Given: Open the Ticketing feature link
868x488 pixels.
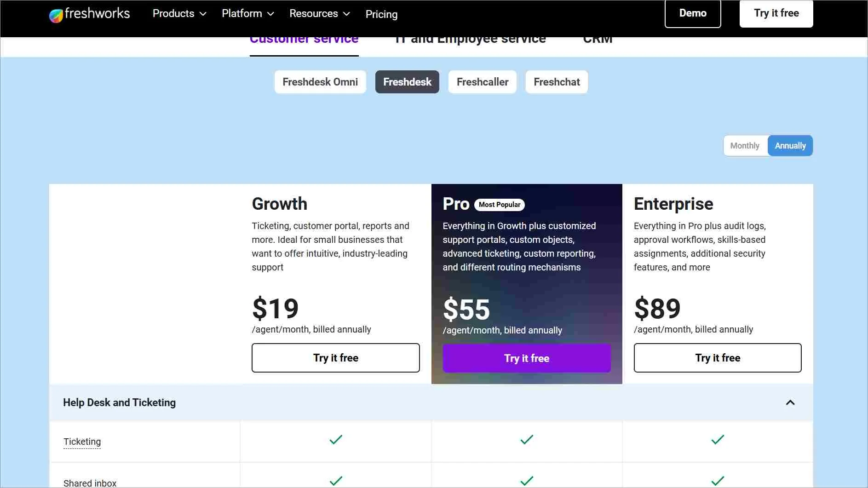Looking at the screenshot, I should [x=82, y=442].
